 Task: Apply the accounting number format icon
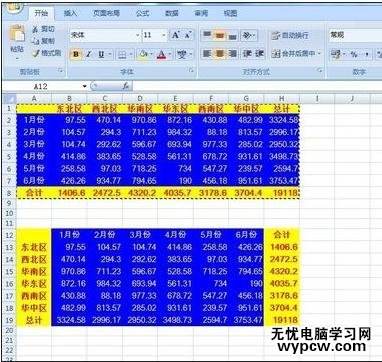point(335,54)
